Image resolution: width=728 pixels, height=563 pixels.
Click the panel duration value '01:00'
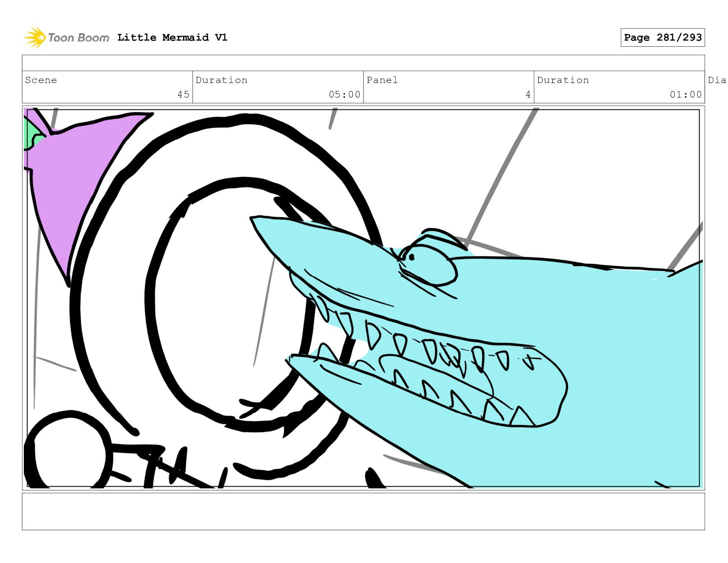(x=686, y=94)
